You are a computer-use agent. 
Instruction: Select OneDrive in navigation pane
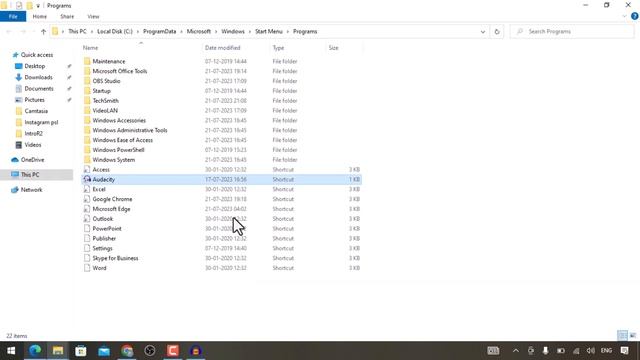pos(32,160)
